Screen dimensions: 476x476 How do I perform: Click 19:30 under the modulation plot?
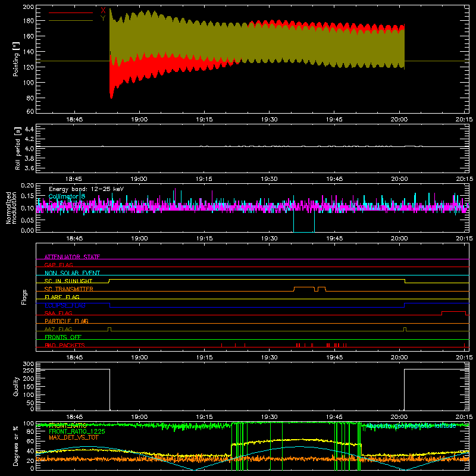point(270,239)
